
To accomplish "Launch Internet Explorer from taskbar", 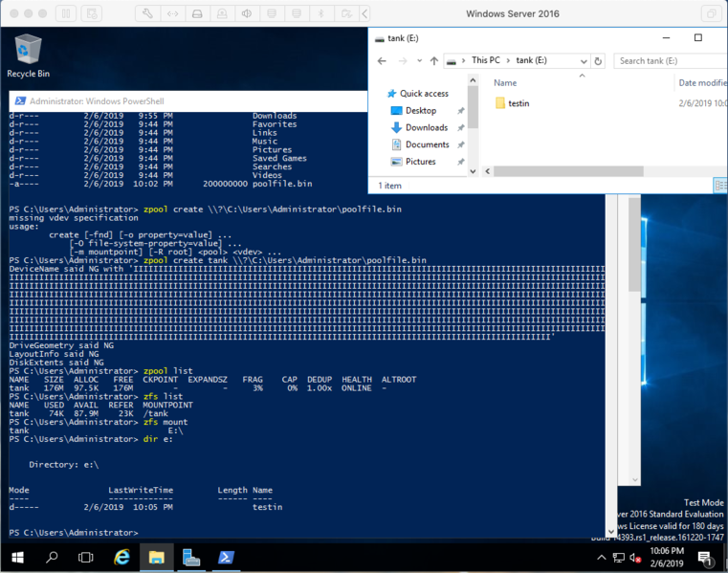I will point(122,557).
